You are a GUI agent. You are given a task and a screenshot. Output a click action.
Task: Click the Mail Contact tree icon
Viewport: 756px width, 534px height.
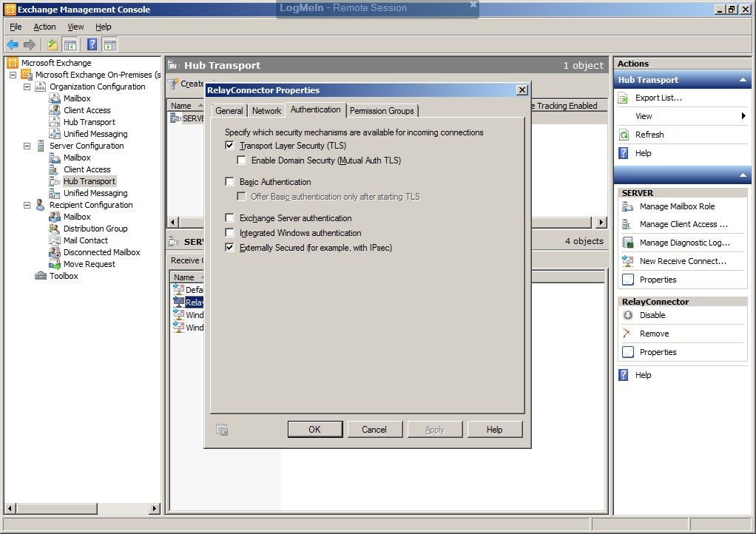pyautogui.click(x=55, y=240)
